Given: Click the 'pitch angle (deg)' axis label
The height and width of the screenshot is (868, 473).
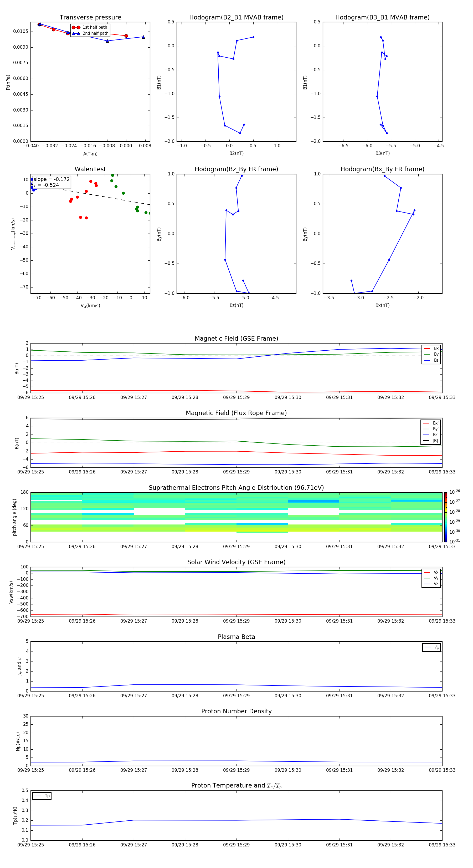Looking at the screenshot, I should [14, 517].
